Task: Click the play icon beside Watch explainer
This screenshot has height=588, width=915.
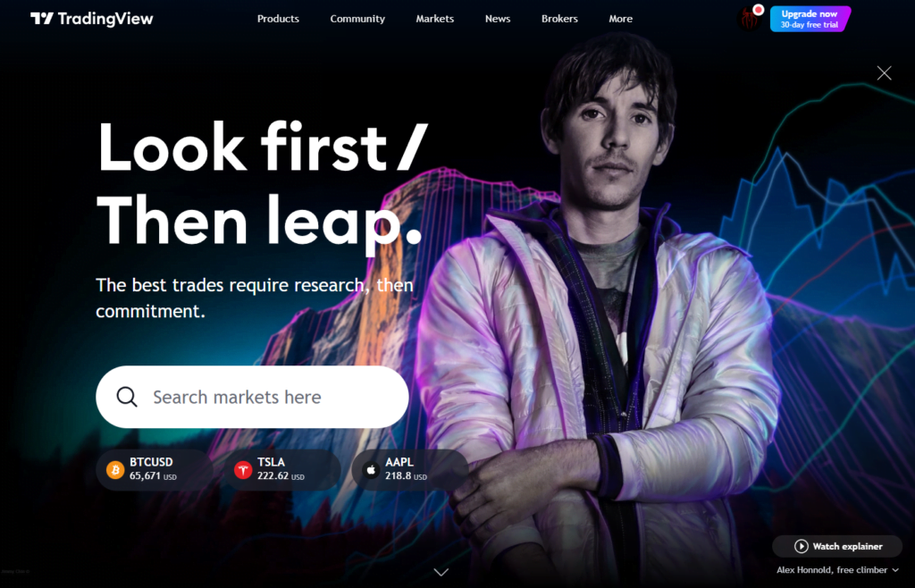Action: (802, 547)
